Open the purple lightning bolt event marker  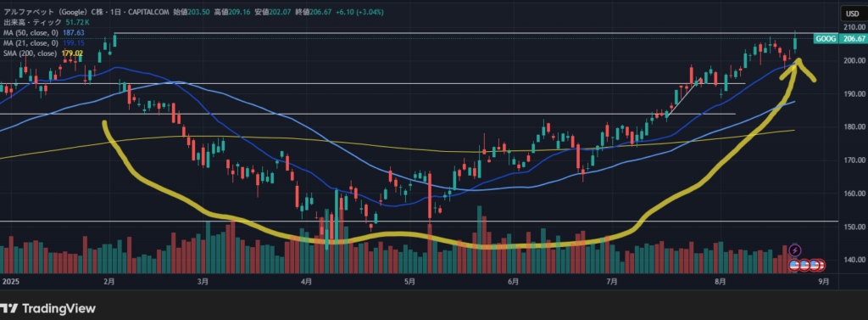click(x=795, y=250)
